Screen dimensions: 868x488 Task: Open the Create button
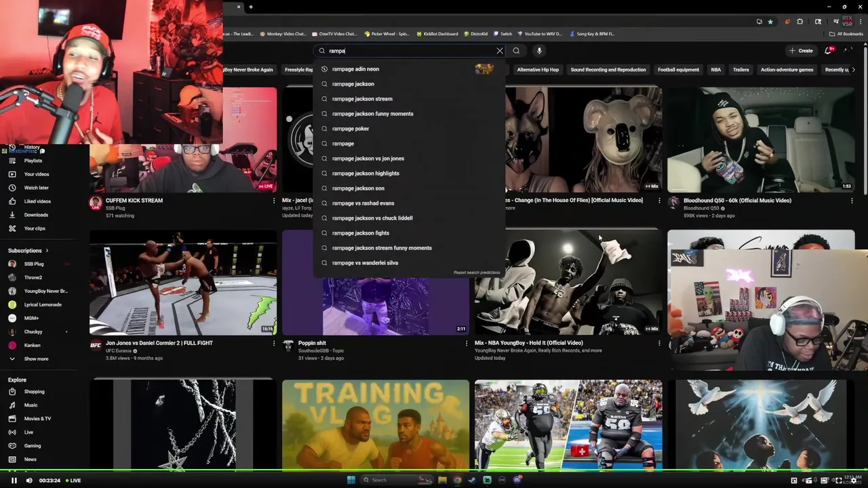pos(801,51)
